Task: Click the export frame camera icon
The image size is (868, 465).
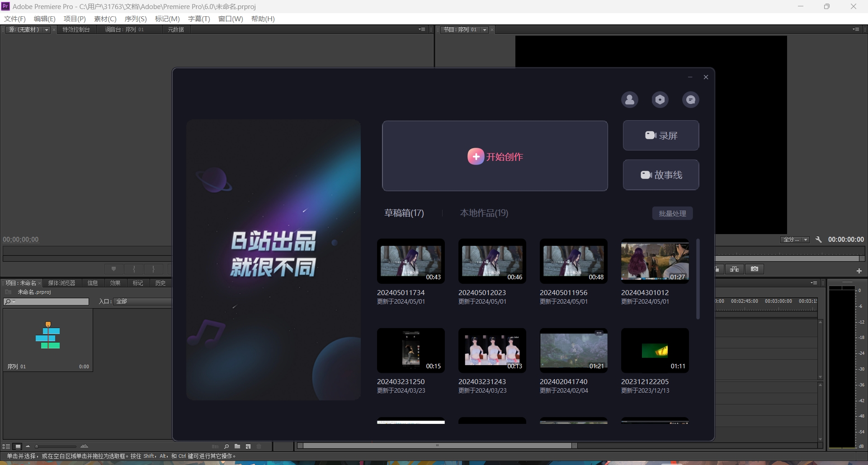Action: click(754, 269)
